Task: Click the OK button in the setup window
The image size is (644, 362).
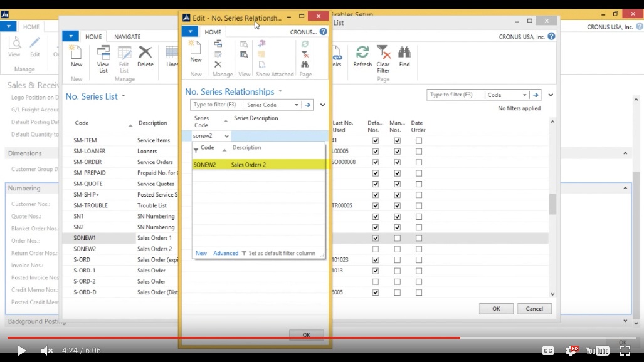Action: [x=496, y=308]
